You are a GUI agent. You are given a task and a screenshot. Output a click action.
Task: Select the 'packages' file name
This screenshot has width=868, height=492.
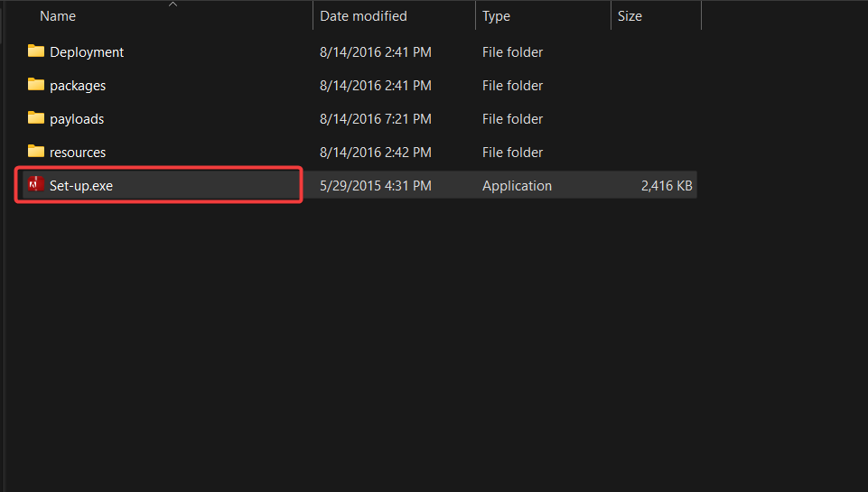78,86
